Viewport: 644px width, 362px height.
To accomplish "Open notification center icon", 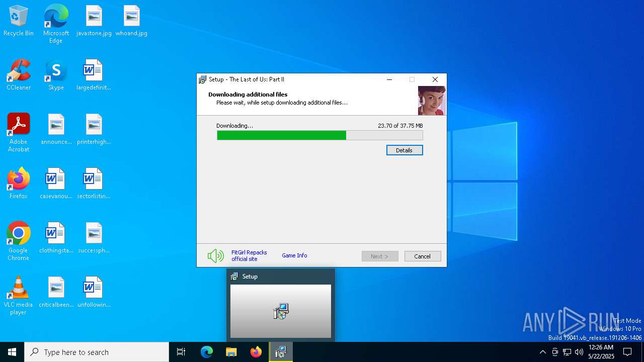I will pos(627,352).
